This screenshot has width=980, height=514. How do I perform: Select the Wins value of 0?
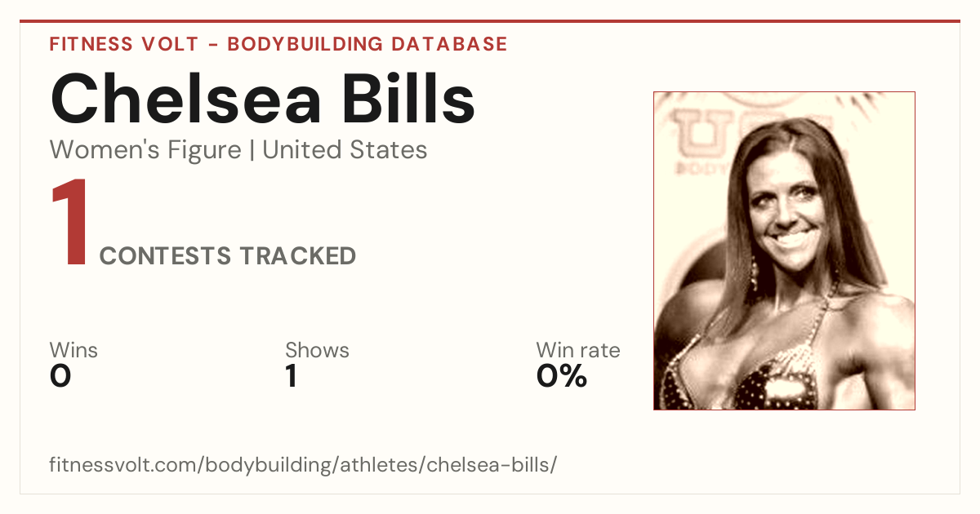pyautogui.click(x=60, y=377)
